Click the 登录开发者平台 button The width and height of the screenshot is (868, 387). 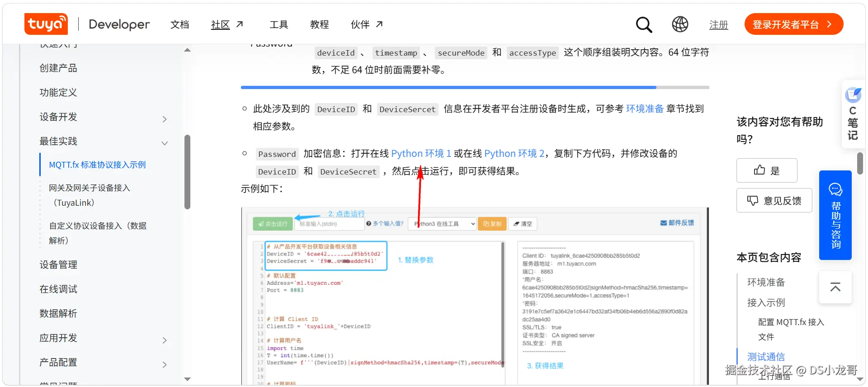[x=794, y=24]
